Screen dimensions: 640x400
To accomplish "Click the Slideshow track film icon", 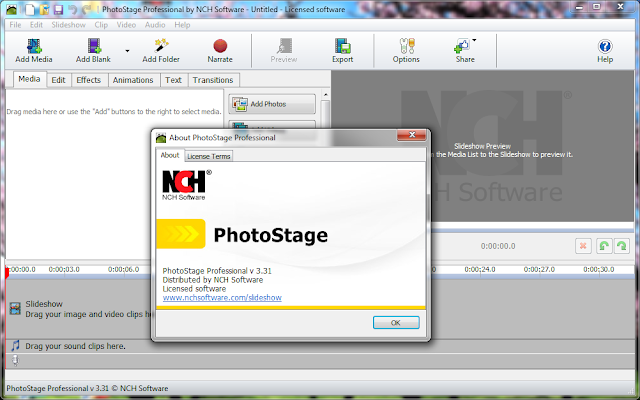I will pyautogui.click(x=15, y=309).
